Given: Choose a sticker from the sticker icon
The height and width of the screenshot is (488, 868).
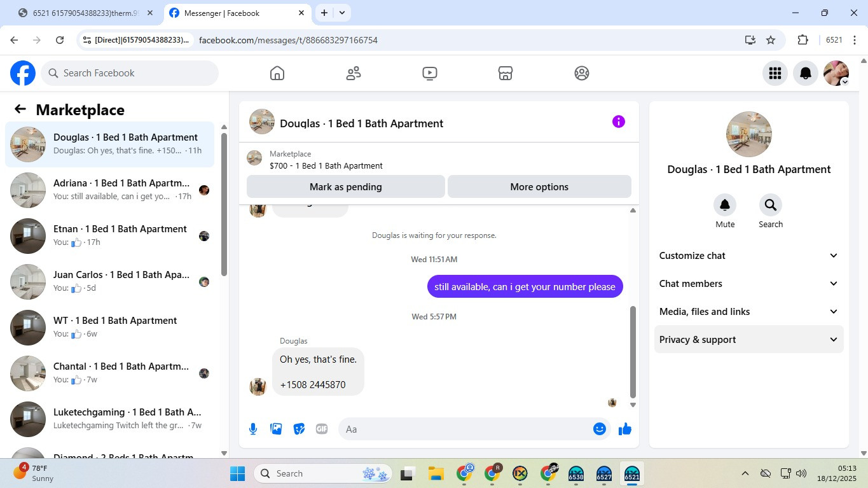Looking at the screenshot, I should [299, 429].
